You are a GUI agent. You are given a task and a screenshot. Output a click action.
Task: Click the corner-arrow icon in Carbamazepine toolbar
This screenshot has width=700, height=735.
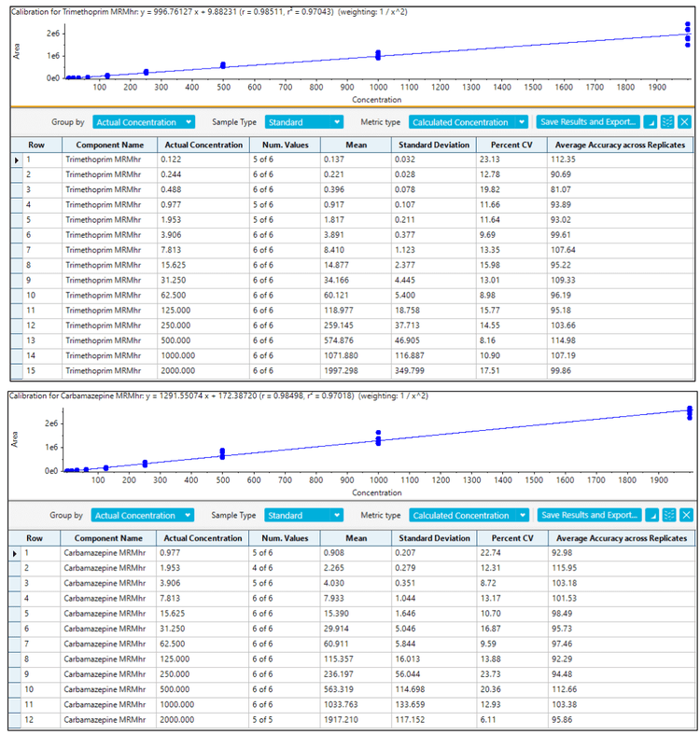651,515
